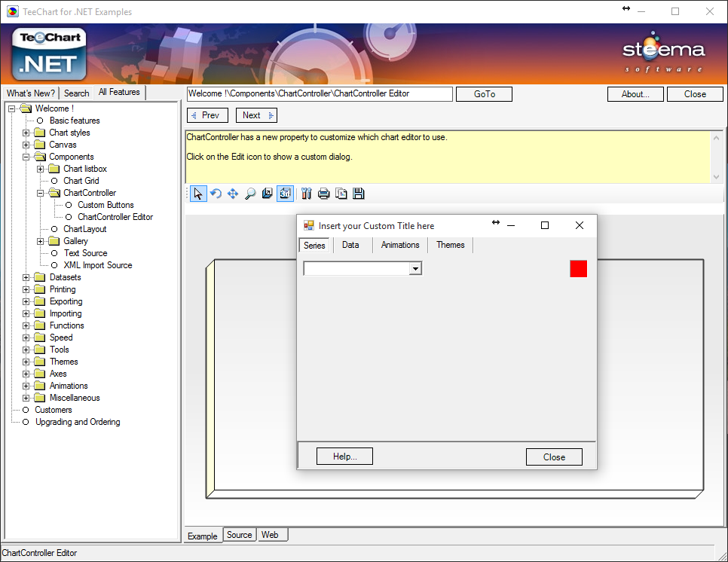Expand the Tools folder

tap(26, 350)
